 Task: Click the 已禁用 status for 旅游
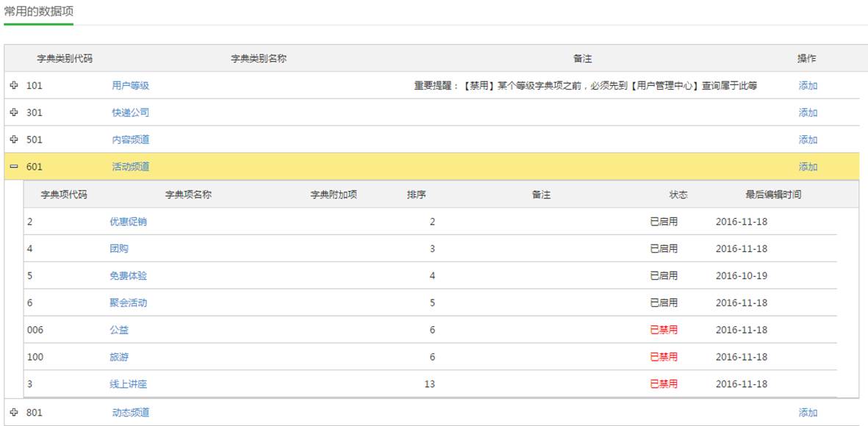pyautogui.click(x=664, y=357)
